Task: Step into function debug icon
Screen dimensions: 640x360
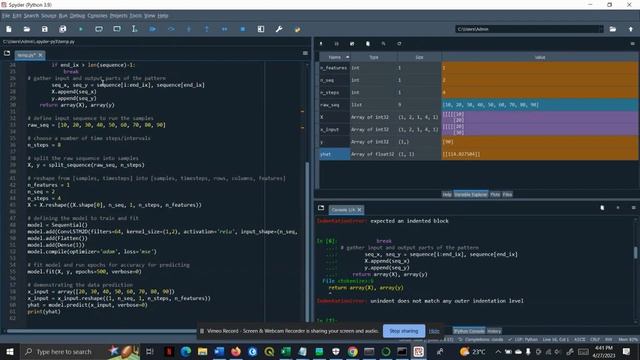Action: pyautogui.click(x=189, y=29)
